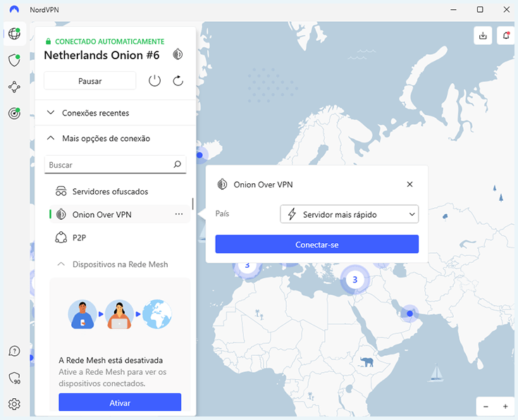Click the P2P icon in the list
This screenshot has height=420, width=518.
[x=61, y=237]
